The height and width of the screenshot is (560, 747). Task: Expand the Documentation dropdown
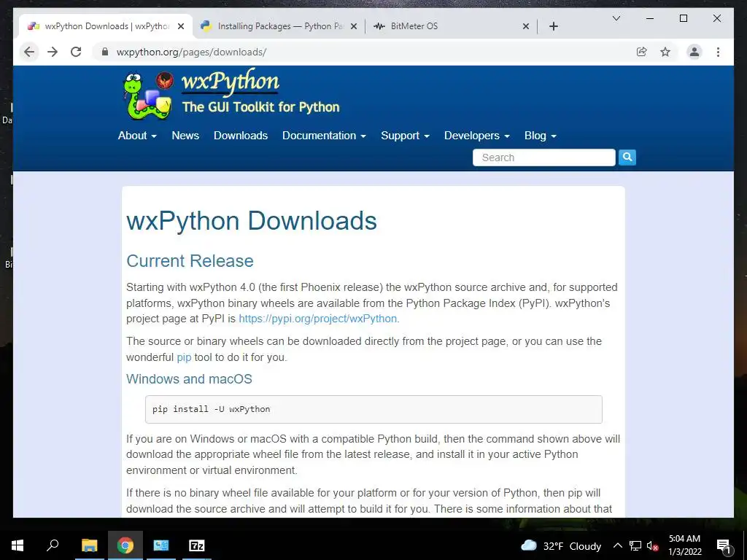(324, 136)
